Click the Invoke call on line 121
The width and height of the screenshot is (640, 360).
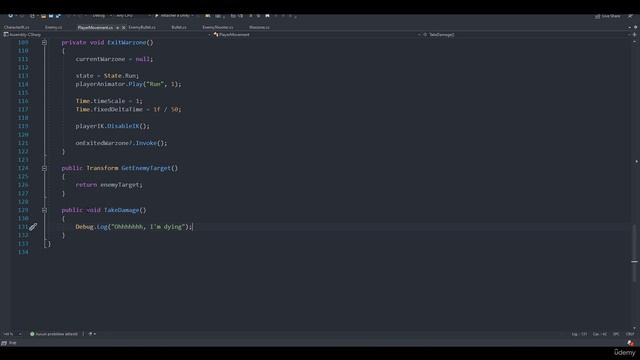(146, 143)
